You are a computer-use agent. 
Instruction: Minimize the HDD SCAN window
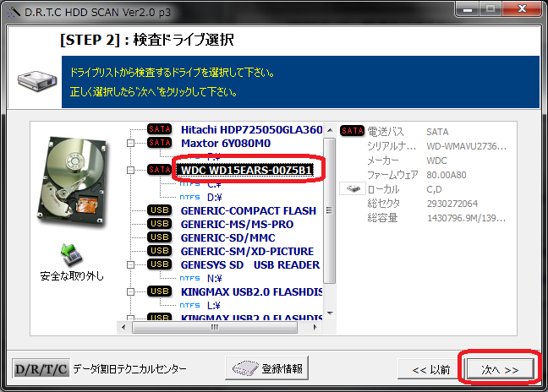468,9
